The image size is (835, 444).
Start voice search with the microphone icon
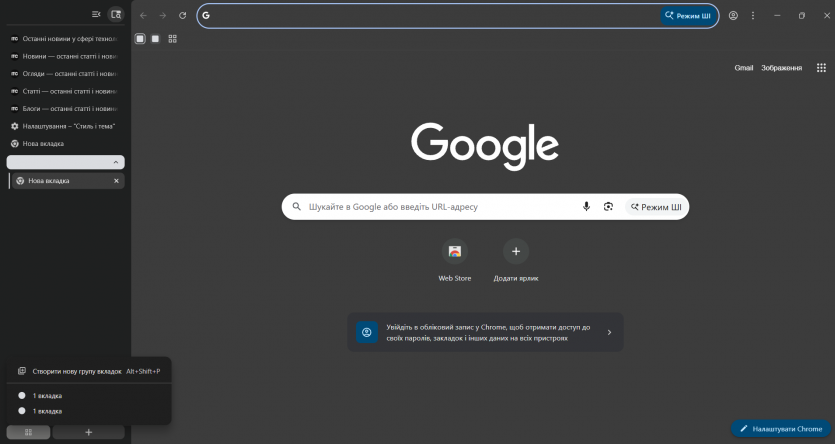tap(586, 207)
